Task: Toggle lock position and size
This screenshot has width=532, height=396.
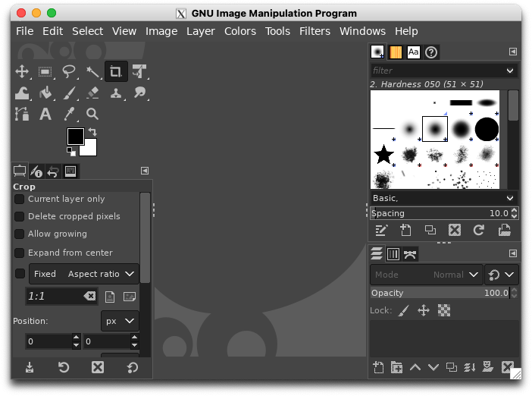Action: (x=424, y=310)
